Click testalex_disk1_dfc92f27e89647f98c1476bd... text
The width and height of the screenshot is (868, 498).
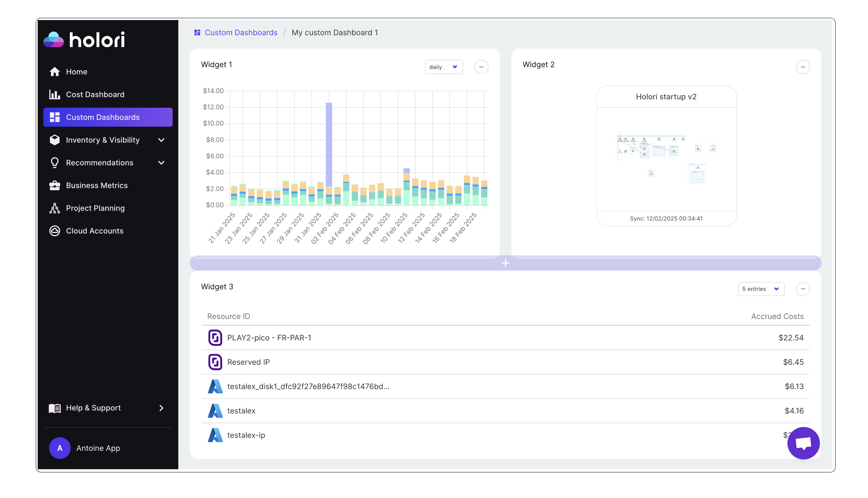308,387
